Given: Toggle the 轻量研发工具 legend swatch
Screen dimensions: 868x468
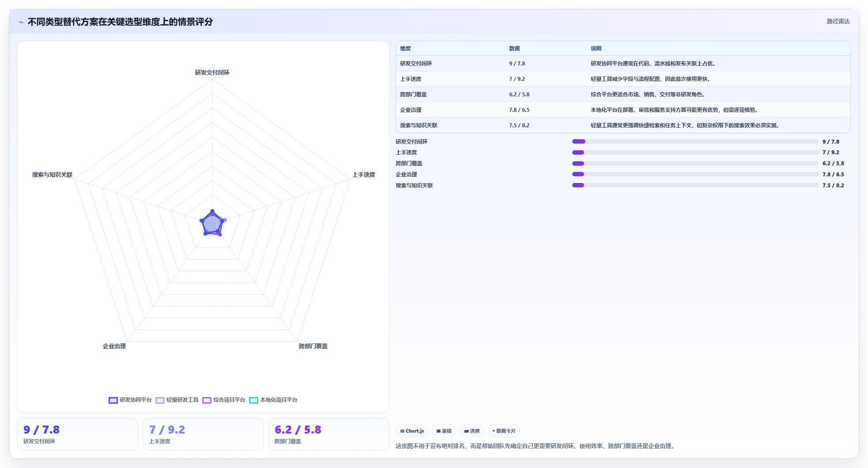Looking at the screenshot, I should pyautogui.click(x=160, y=400).
